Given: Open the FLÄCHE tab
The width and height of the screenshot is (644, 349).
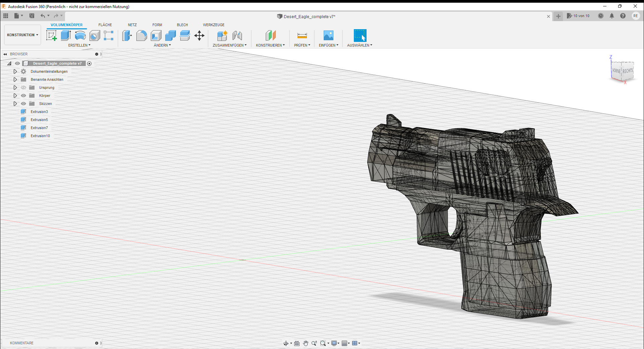Looking at the screenshot, I should [105, 24].
